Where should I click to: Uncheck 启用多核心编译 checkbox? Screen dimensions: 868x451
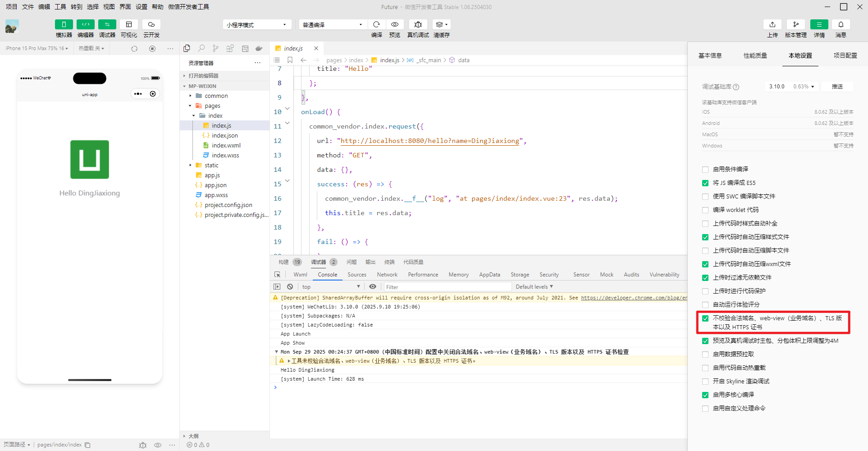(x=705, y=395)
